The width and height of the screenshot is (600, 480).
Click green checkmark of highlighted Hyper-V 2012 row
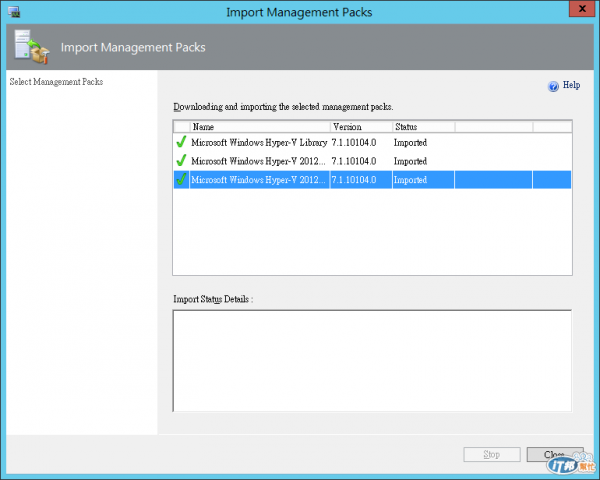(x=181, y=179)
